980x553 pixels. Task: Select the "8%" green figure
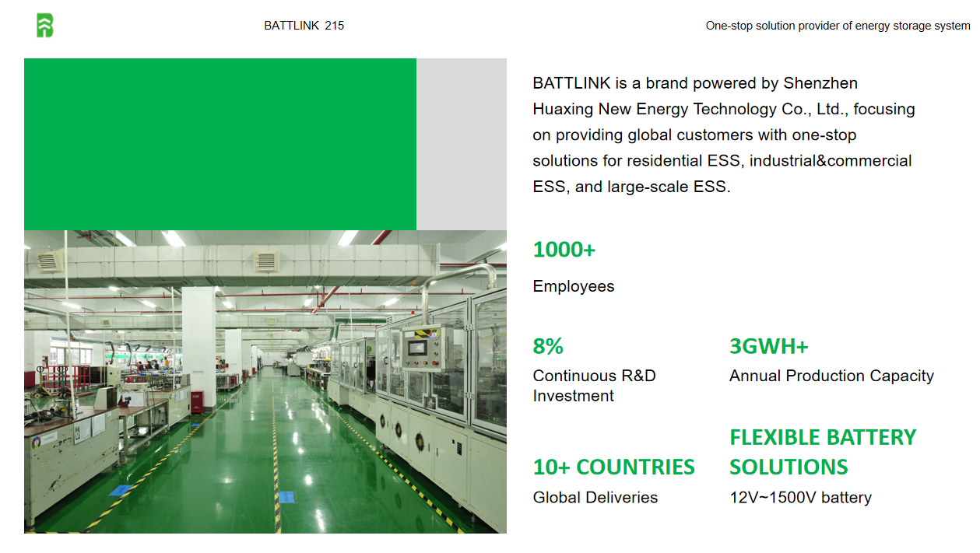click(x=548, y=346)
